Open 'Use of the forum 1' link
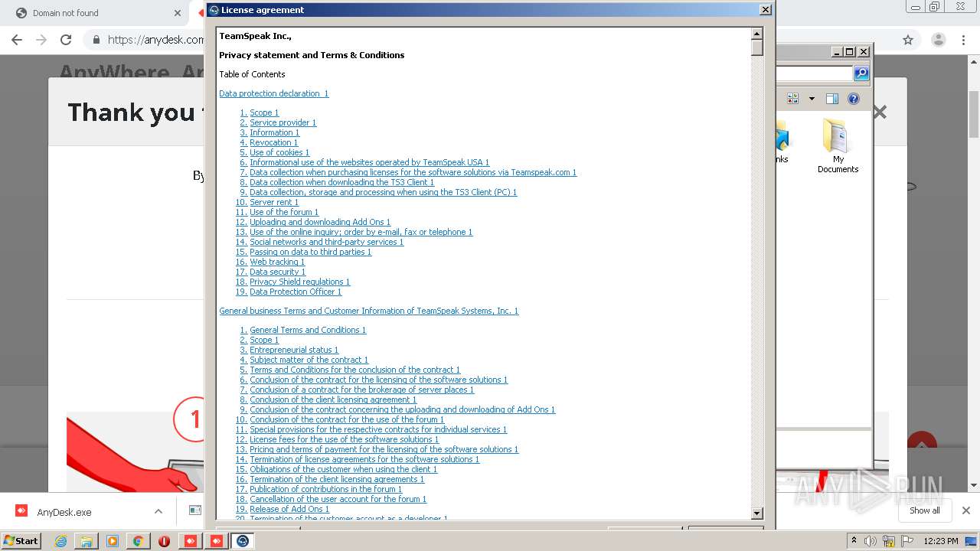 tap(284, 212)
